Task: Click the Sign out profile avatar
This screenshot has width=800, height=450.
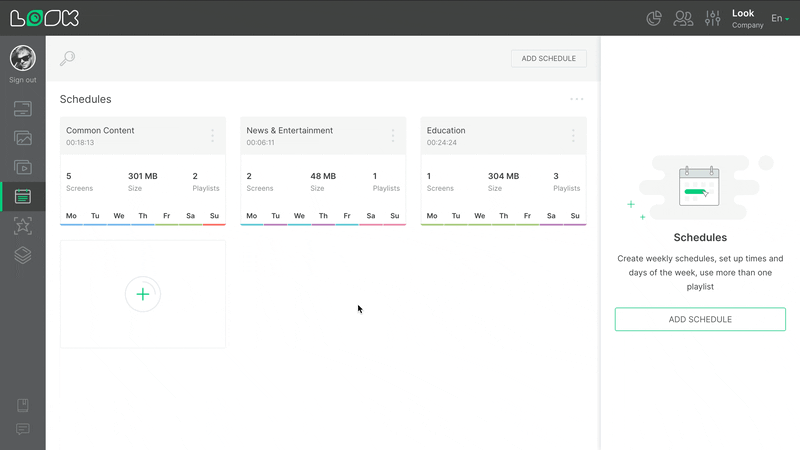Action: point(22,58)
